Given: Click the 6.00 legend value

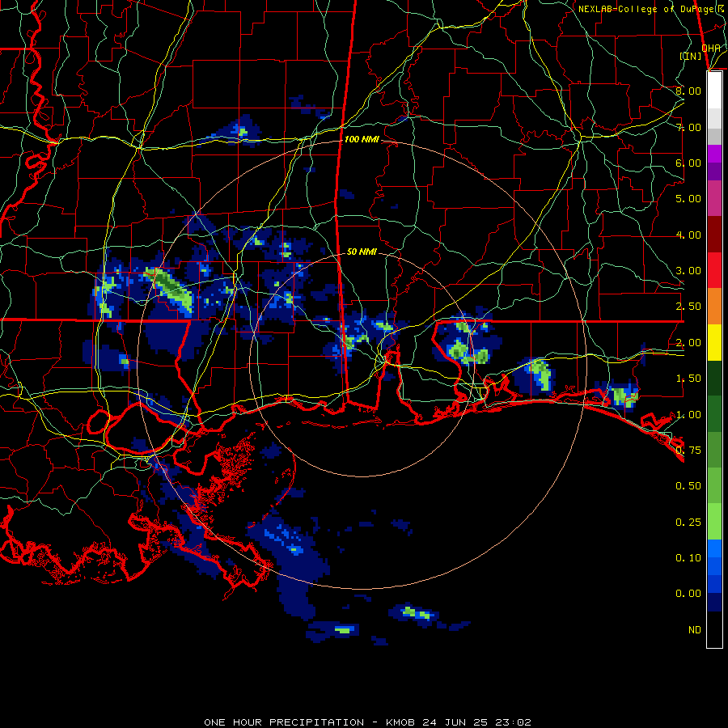Looking at the screenshot, I should [688, 163].
